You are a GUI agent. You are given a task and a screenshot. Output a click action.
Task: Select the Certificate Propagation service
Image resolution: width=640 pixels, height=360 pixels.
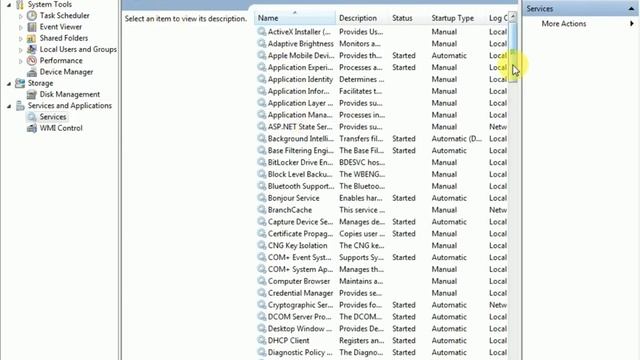click(382, 233)
